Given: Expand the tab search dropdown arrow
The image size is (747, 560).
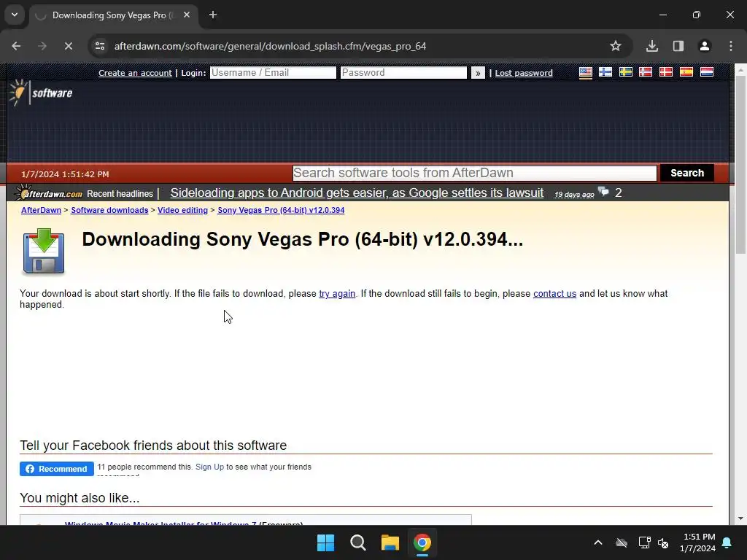Looking at the screenshot, I should click(15, 15).
